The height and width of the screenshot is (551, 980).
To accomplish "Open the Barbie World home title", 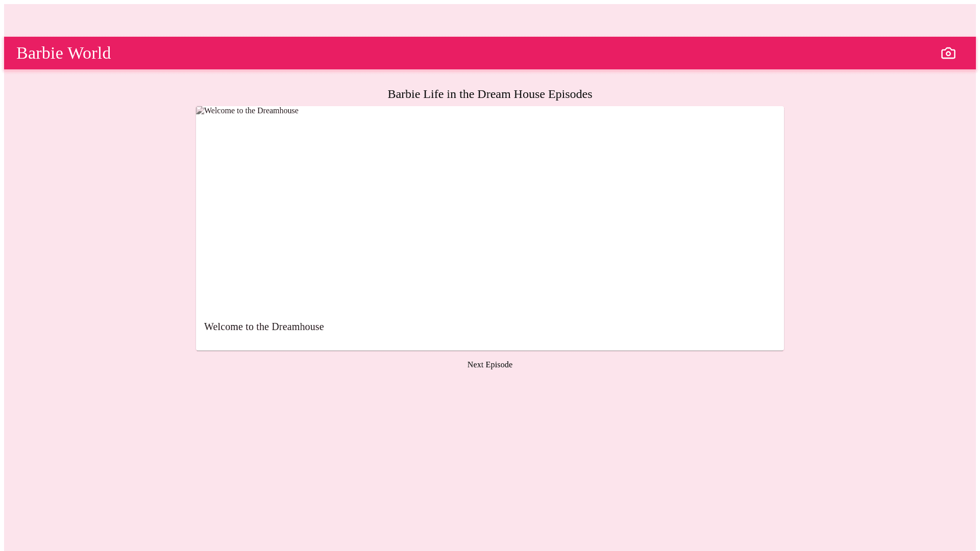I will click(63, 53).
